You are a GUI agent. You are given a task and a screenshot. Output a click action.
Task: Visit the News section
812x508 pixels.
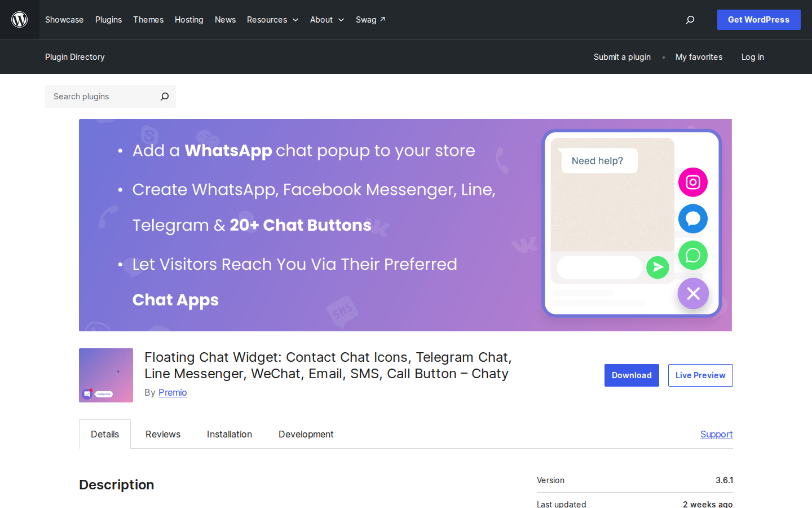pyautogui.click(x=225, y=20)
